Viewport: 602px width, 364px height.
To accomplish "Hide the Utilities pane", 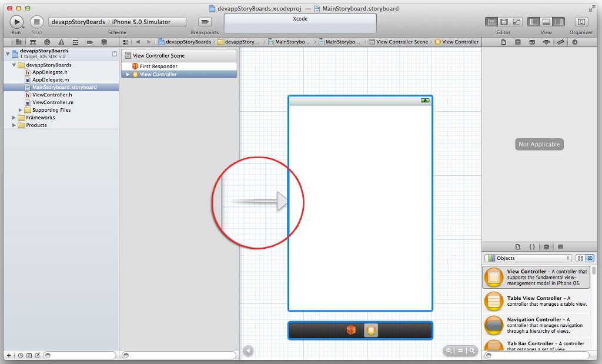I will pyautogui.click(x=558, y=22).
